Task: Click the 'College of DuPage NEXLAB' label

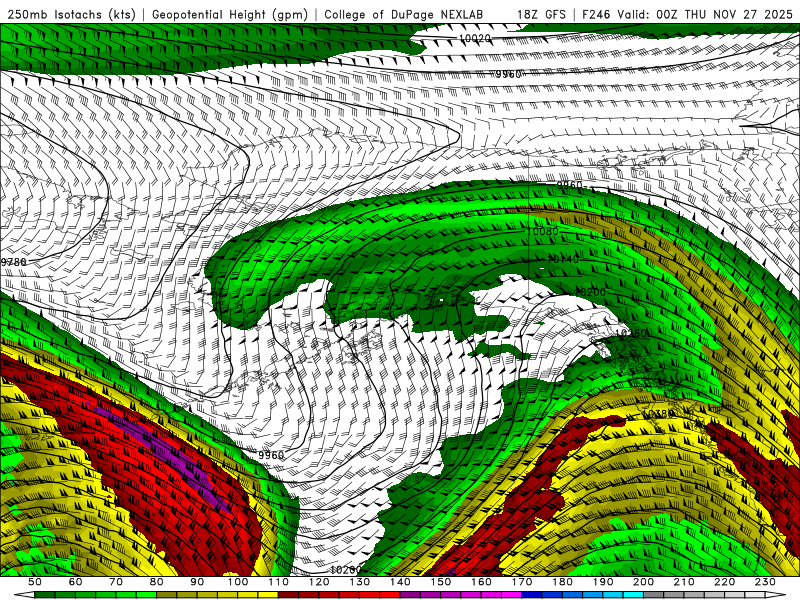Action: tap(403, 14)
